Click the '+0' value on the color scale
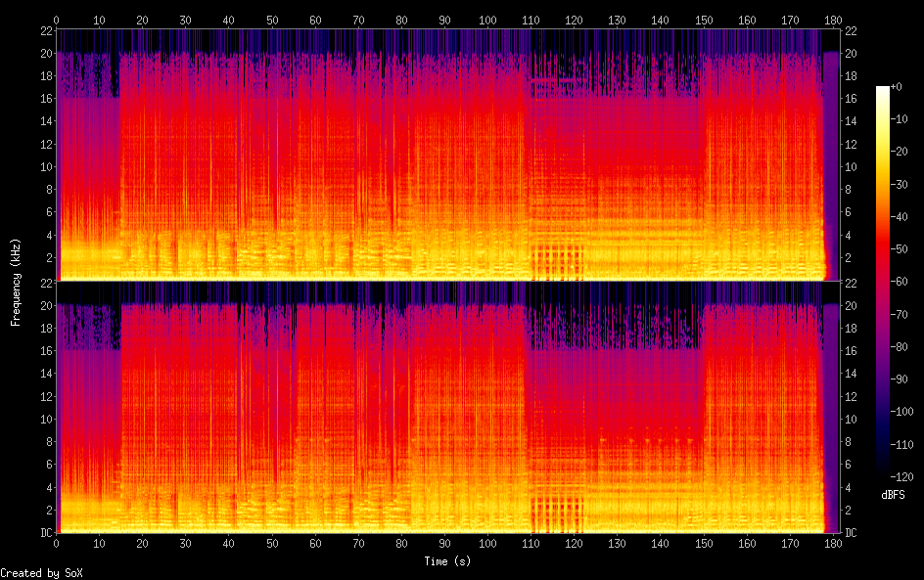This screenshot has height=580, width=924. point(896,86)
